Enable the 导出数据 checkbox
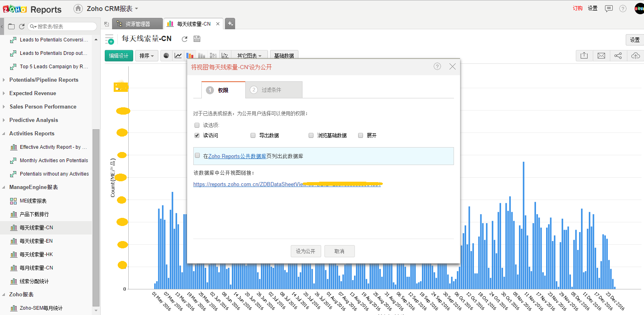644x315 pixels. 253,135
